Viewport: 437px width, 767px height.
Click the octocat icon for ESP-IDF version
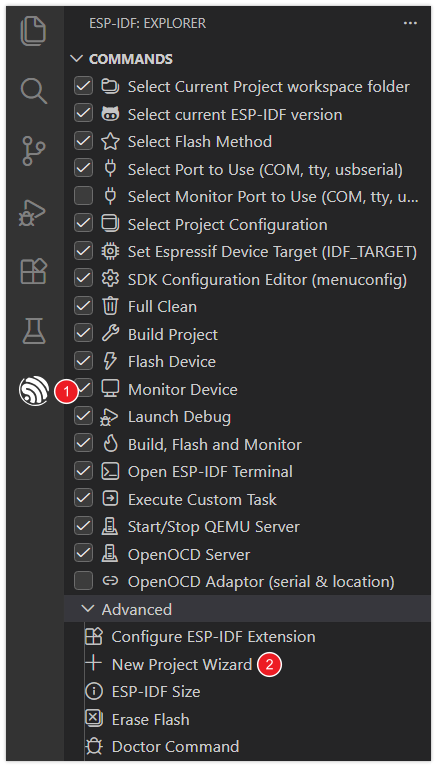pos(110,114)
